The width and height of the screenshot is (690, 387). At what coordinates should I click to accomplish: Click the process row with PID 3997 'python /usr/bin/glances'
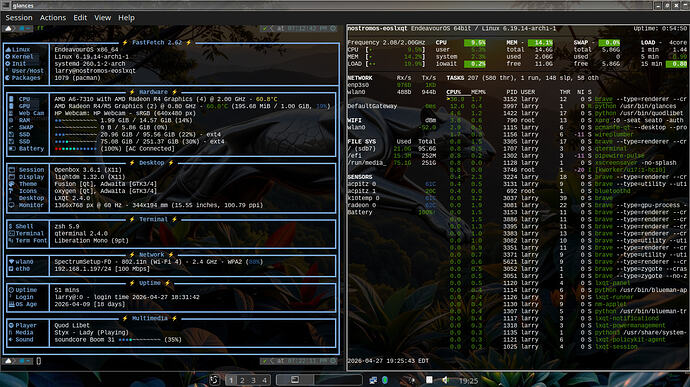[567, 106]
